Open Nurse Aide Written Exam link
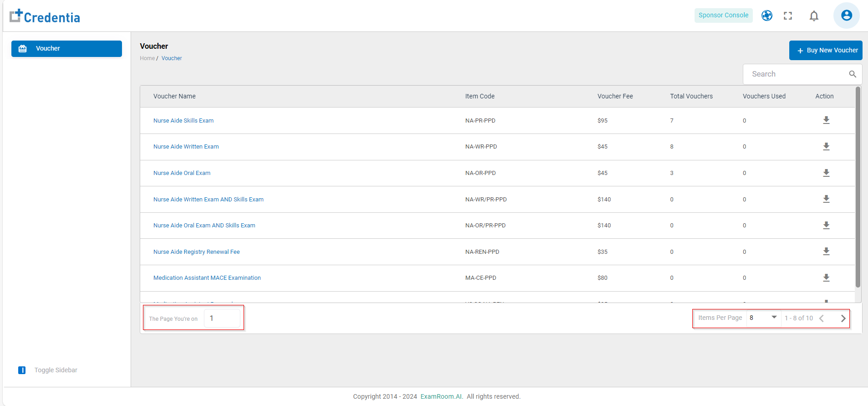This screenshot has height=406, width=868. coord(186,147)
